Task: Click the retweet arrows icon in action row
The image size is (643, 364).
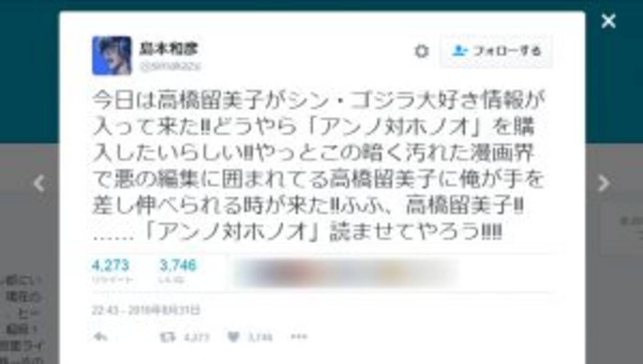Action: click(x=168, y=337)
